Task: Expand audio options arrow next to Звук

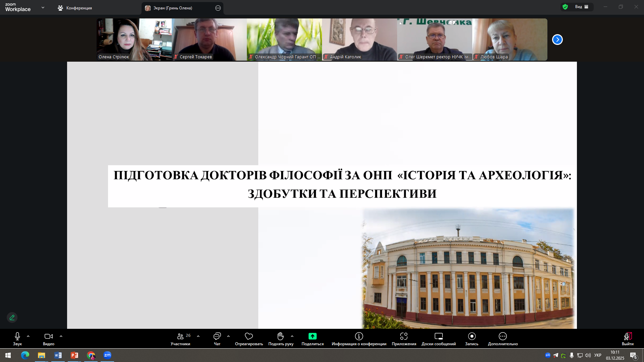Action: click(28, 336)
